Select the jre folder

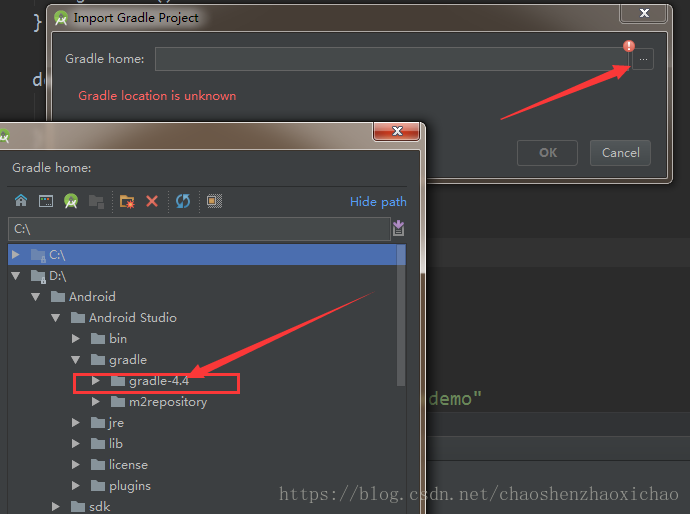(x=107, y=423)
